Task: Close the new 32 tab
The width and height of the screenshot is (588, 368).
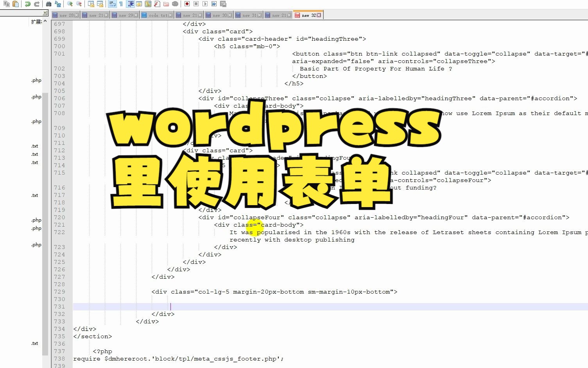Action: (319, 15)
